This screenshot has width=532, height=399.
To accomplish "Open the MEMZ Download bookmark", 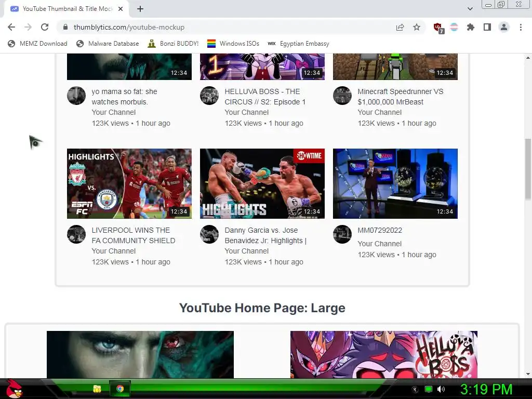I will click(37, 44).
